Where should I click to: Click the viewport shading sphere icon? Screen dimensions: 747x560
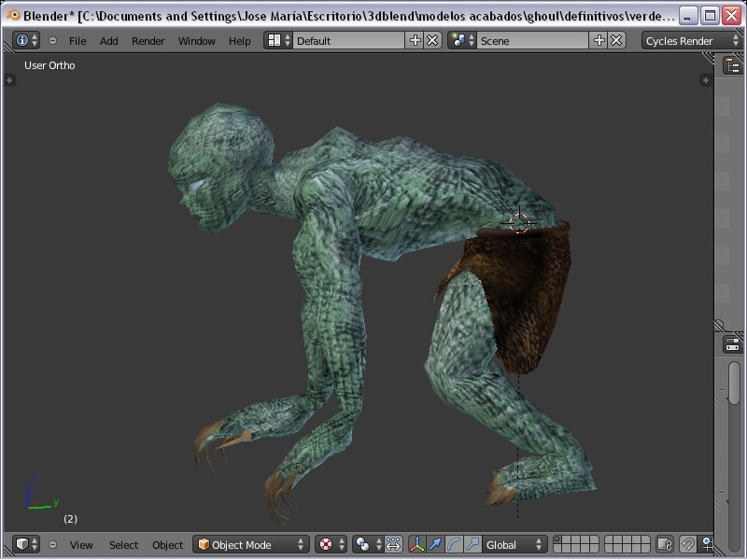click(326, 544)
